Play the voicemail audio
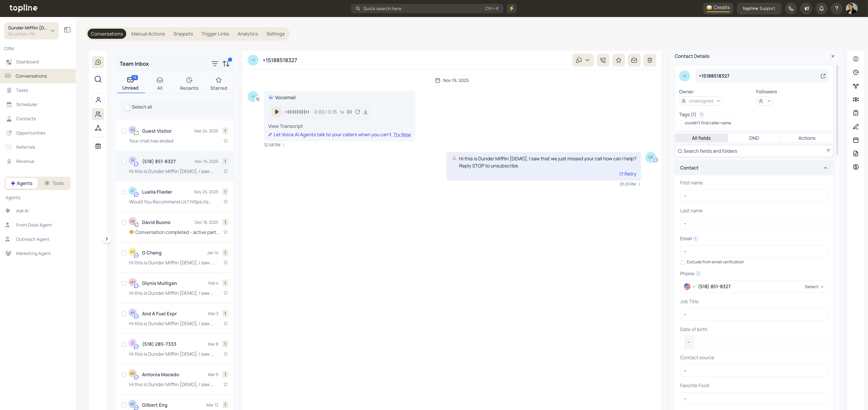The width and height of the screenshot is (868, 410). (x=276, y=112)
